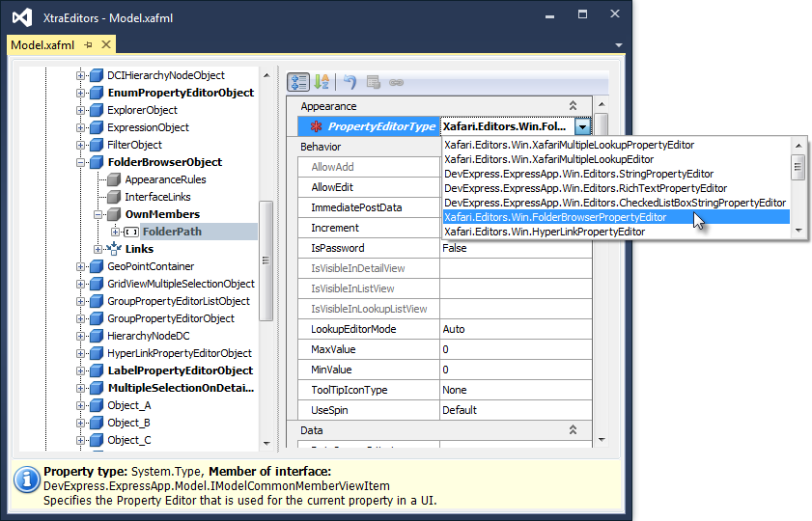The width and height of the screenshot is (812, 521).
Task: Click the tree panel scrollbar thumb
Action: click(x=266, y=260)
